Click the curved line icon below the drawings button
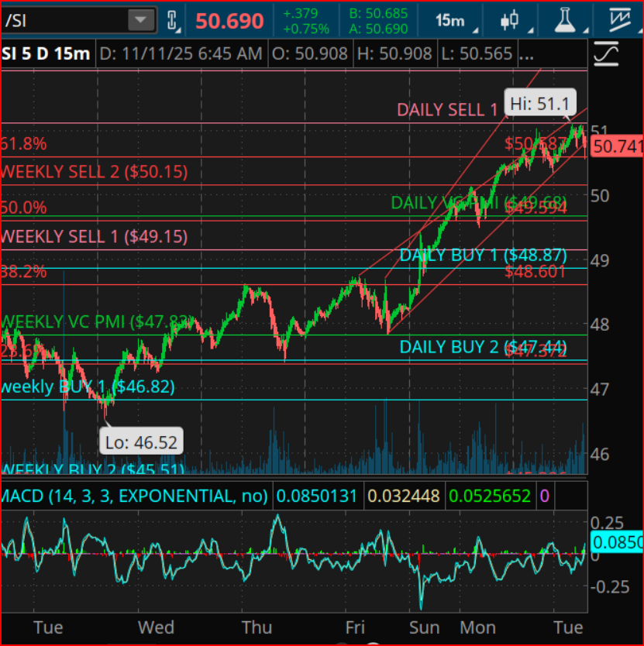644x646 pixels. pyautogui.click(x=607, y=53)
